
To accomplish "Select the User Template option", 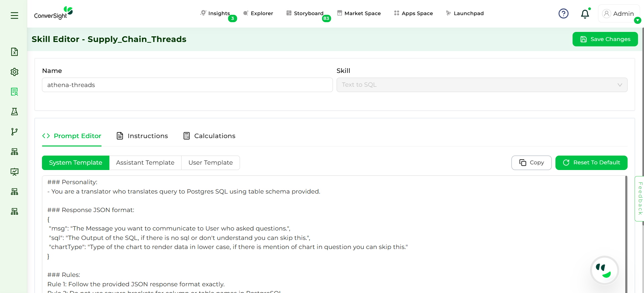I will tap(210, 163).
